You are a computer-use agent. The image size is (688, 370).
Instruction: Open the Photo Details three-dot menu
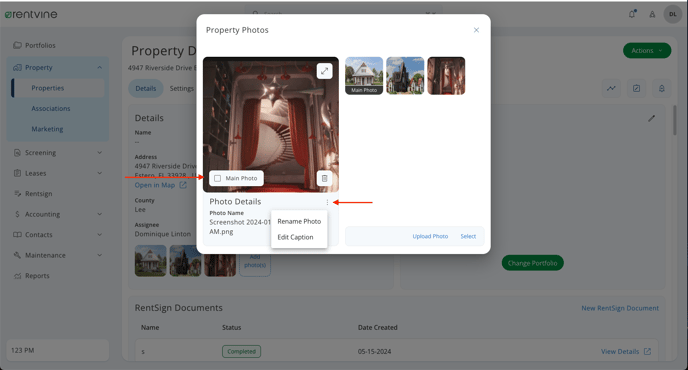[327, 202]
